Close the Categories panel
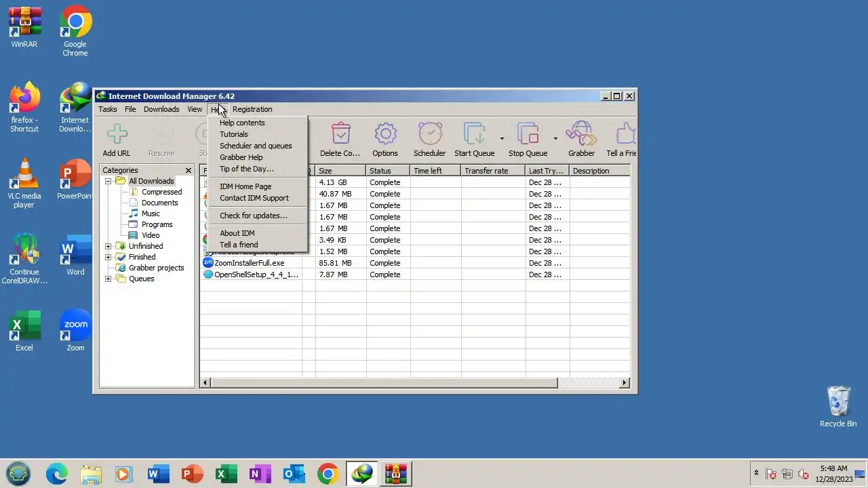Screen dimensions: 868x488 tap(189, 170)
